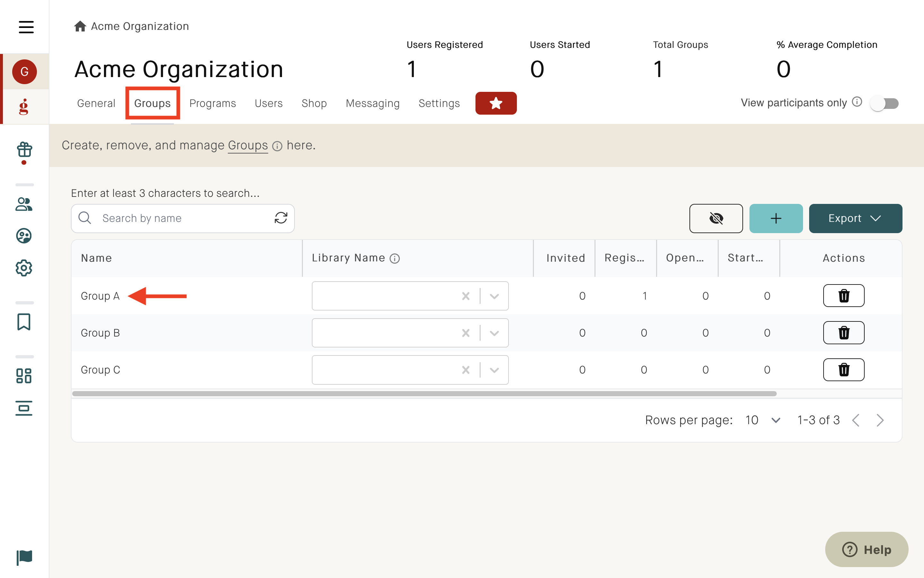The height and width of the screenshot is (578, 924).
Task: Focus the Search by name field
Action: tap(183, 218)
